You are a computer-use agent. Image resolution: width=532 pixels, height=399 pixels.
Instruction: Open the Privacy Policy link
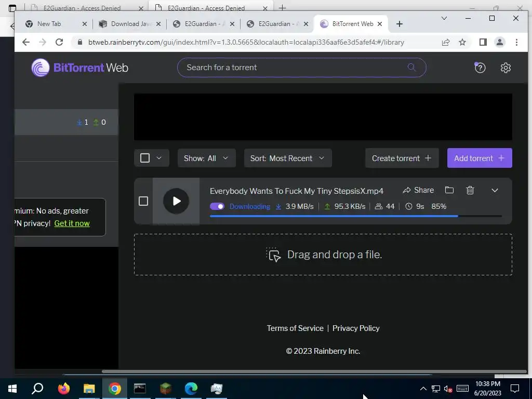coord(356,328)
